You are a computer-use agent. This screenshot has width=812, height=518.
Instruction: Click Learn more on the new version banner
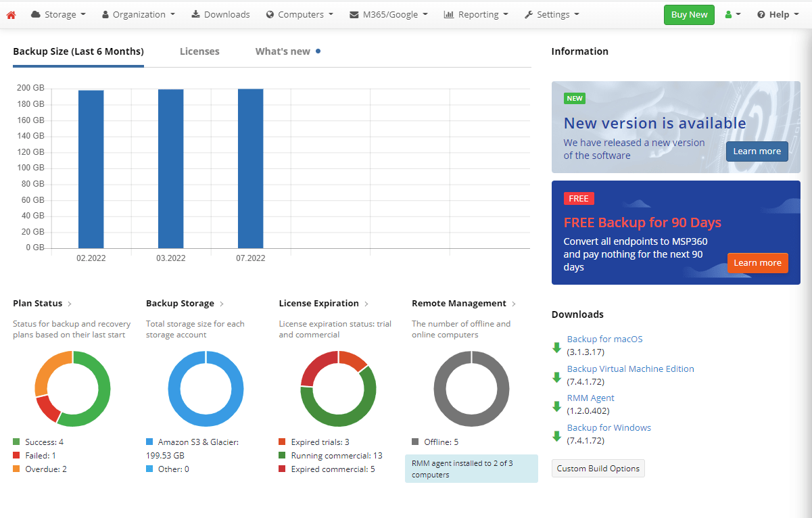pos(757,151)
